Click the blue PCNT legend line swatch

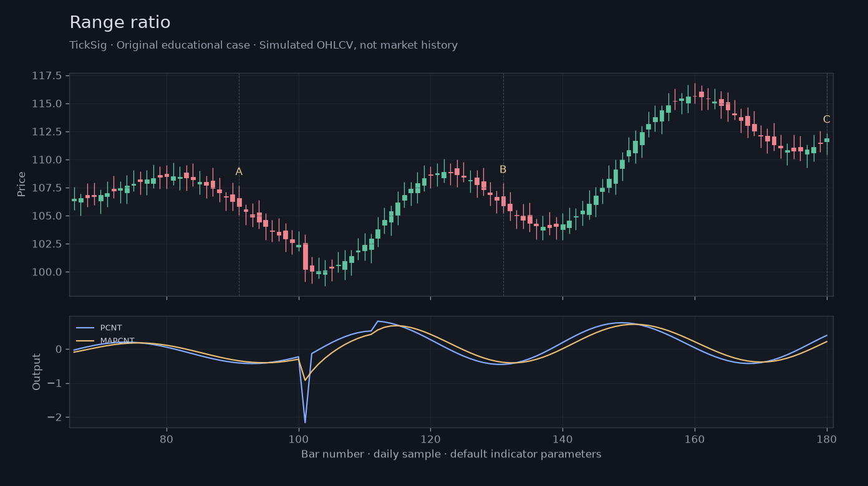click(x=85, y=328)
